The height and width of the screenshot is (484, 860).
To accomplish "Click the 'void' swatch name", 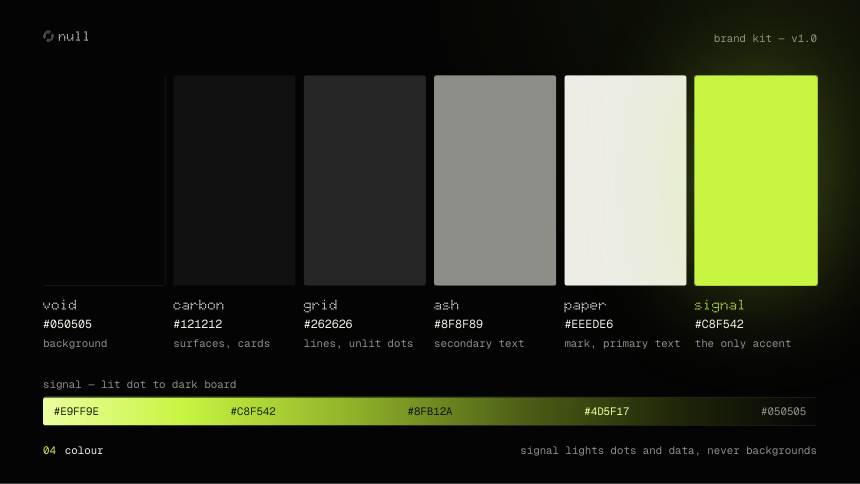I will [x=60, y=305].
